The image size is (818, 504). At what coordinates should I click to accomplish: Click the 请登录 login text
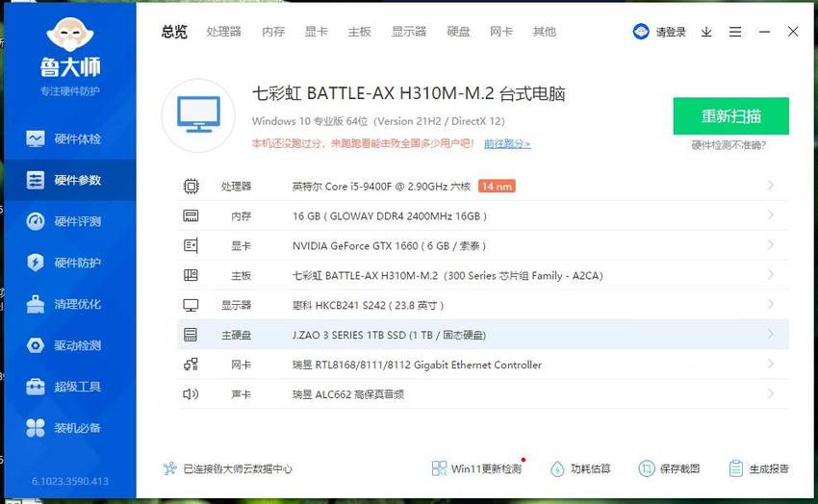tap(671, 33)
